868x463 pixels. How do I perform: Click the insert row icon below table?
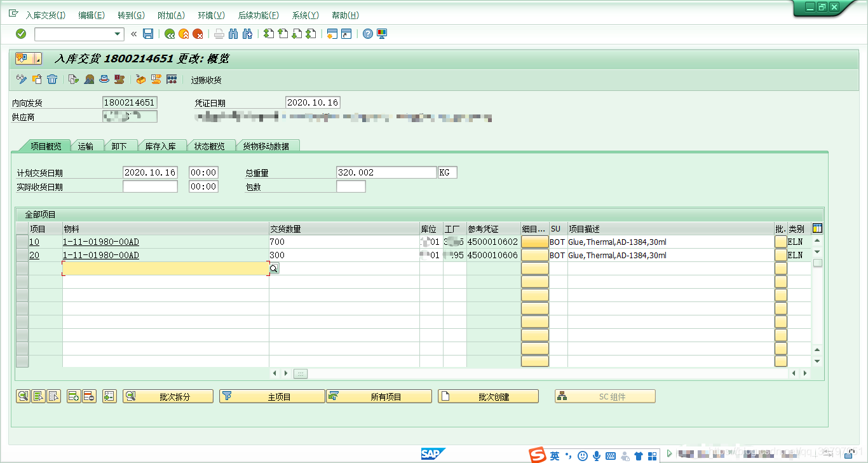tap(73, 396)
